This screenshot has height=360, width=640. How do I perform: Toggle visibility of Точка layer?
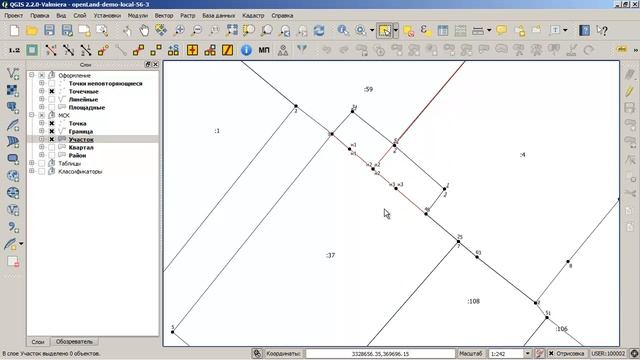pos(52,123)
